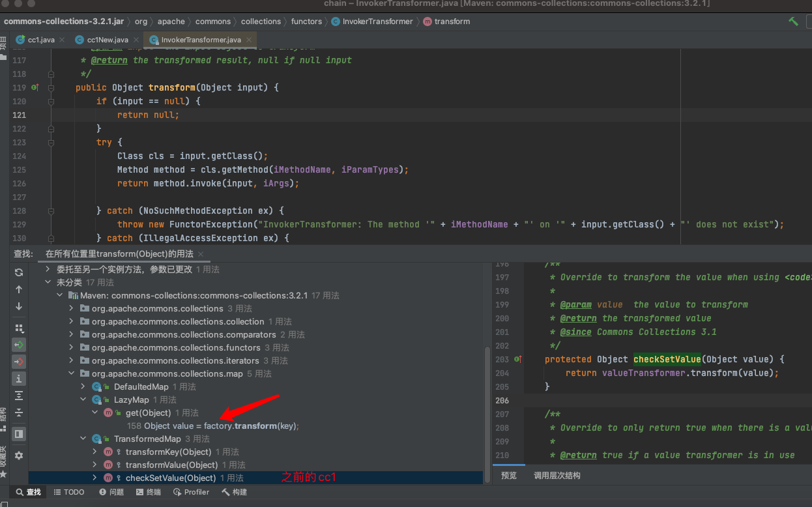The width and height of the screenshot is (812, 507).
Task: Open find tool window settings gear
Action: (19, 456)
